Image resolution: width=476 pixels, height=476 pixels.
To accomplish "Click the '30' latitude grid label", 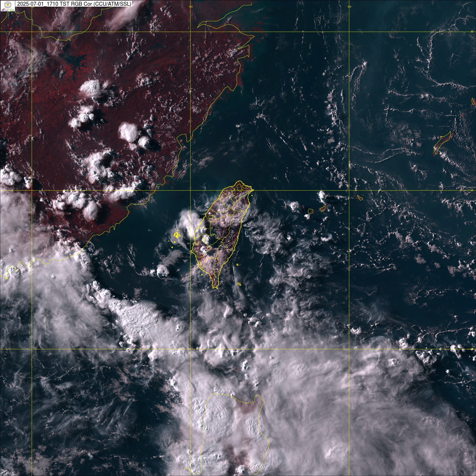I will tap(472, 31).
